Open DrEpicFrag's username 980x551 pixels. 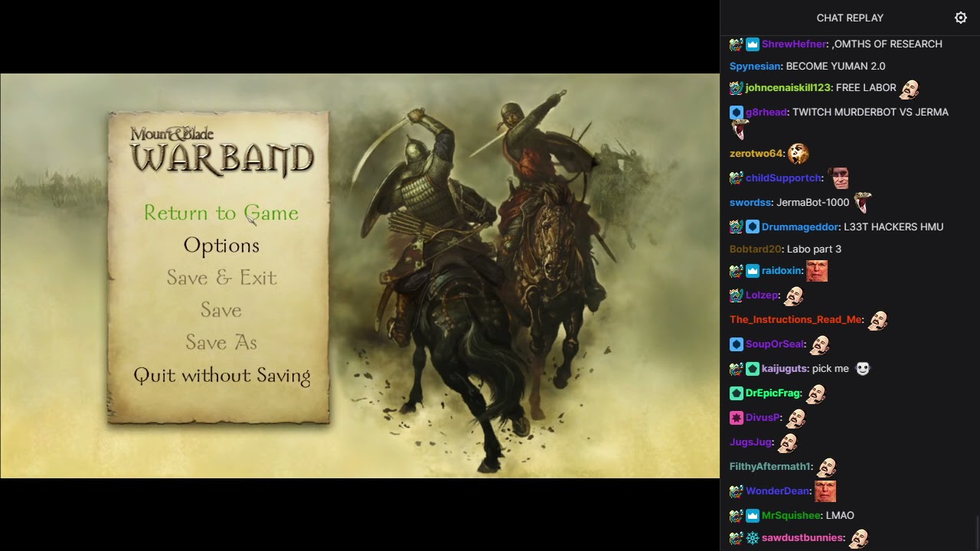point(773,393)
